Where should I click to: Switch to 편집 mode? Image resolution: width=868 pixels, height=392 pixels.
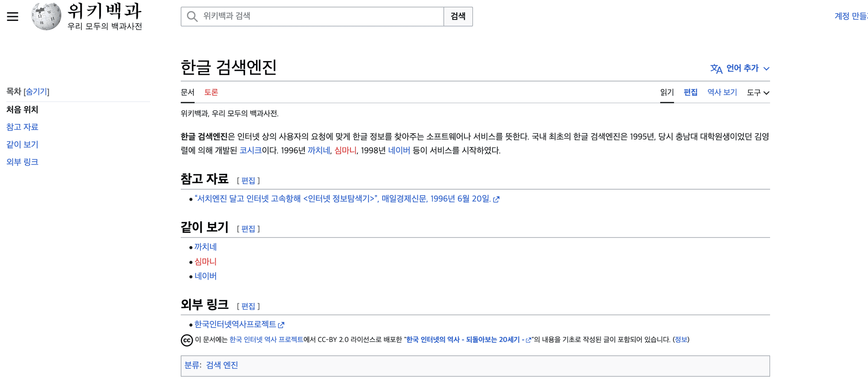click(690, 92)
